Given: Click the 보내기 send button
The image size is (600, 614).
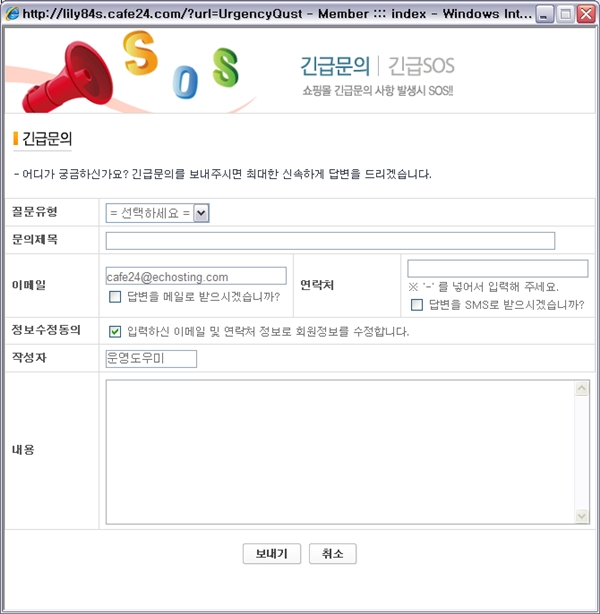Looking at the screenshot, I should pyautogui.click(x=272, y=554).
